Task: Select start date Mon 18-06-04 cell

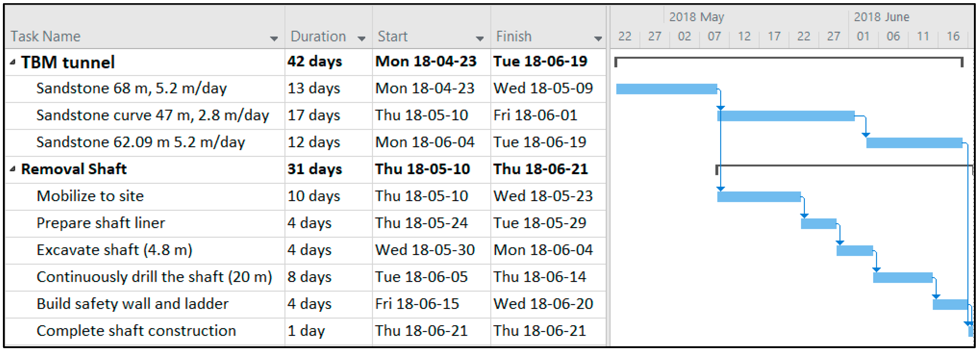Action: tap(424, 142)
